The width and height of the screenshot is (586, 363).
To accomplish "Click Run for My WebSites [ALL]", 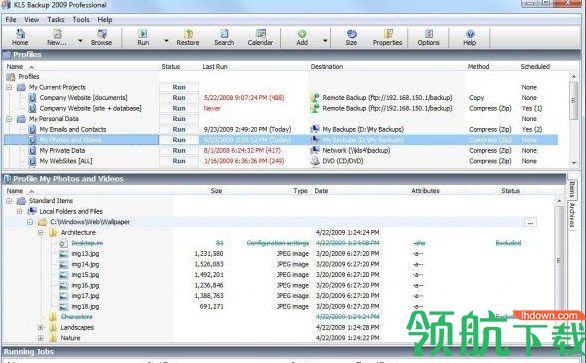I will coord(179,161).
